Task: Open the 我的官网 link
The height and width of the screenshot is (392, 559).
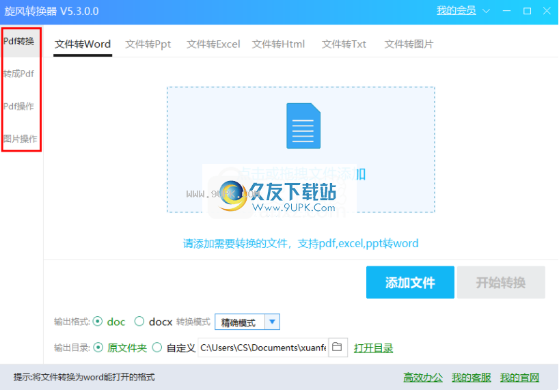Action: 519,377
